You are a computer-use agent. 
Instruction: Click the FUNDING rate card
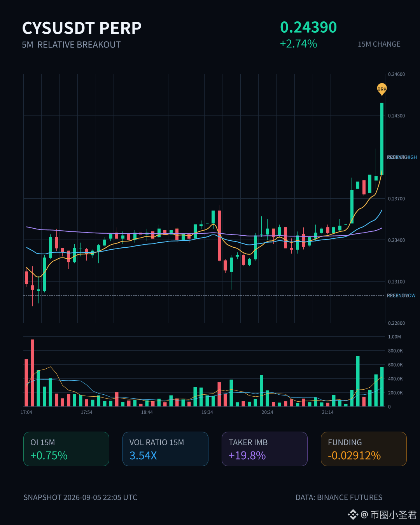[364, 449]
